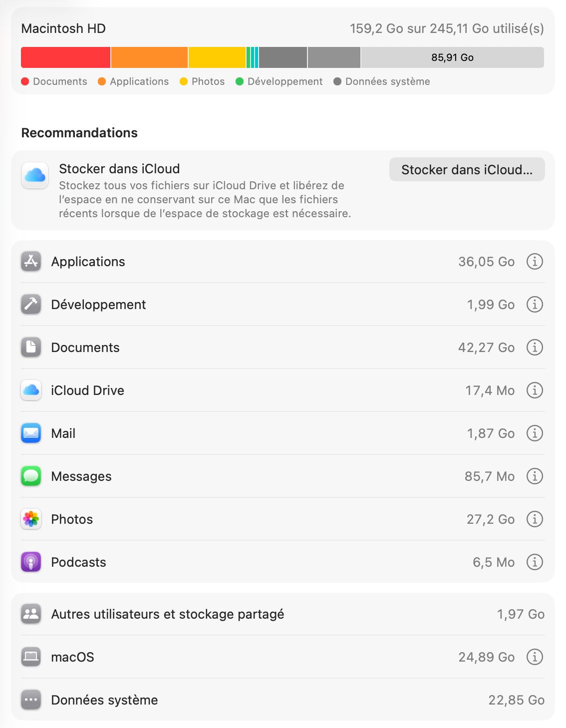
Task: Show Messages storage details icon
Action: [x=535, y=476]
